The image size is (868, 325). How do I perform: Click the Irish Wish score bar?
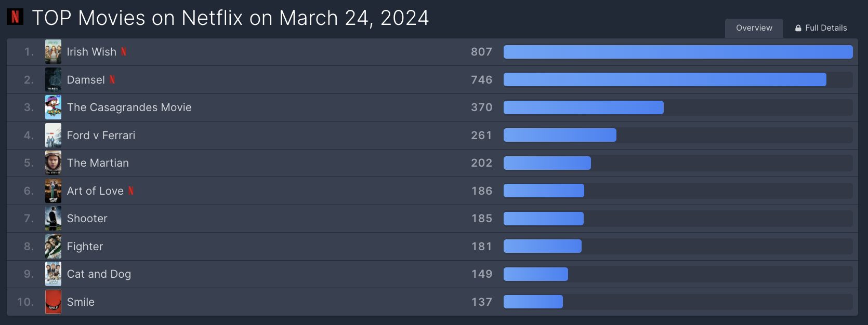(x=678, y=52)
